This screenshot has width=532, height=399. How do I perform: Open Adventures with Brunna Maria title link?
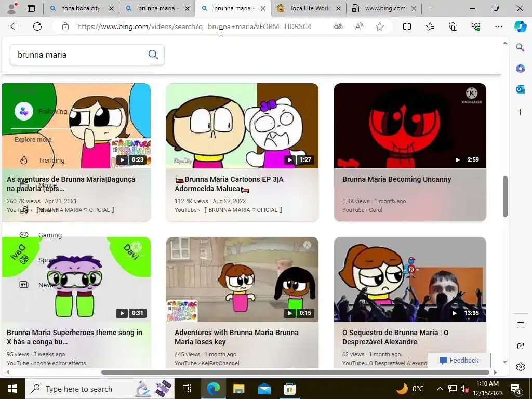click(236, 337)
